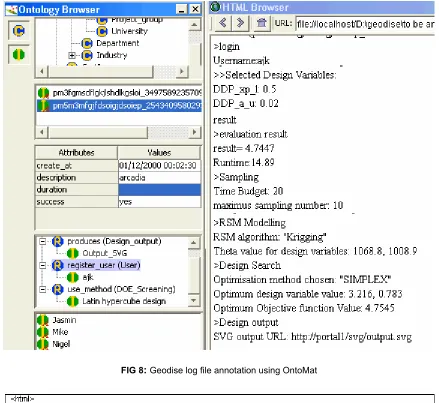This screenshot has height=403, width=439.
Task: Click the home button in HTML Browser toolbar
Action: click(262, 23)
